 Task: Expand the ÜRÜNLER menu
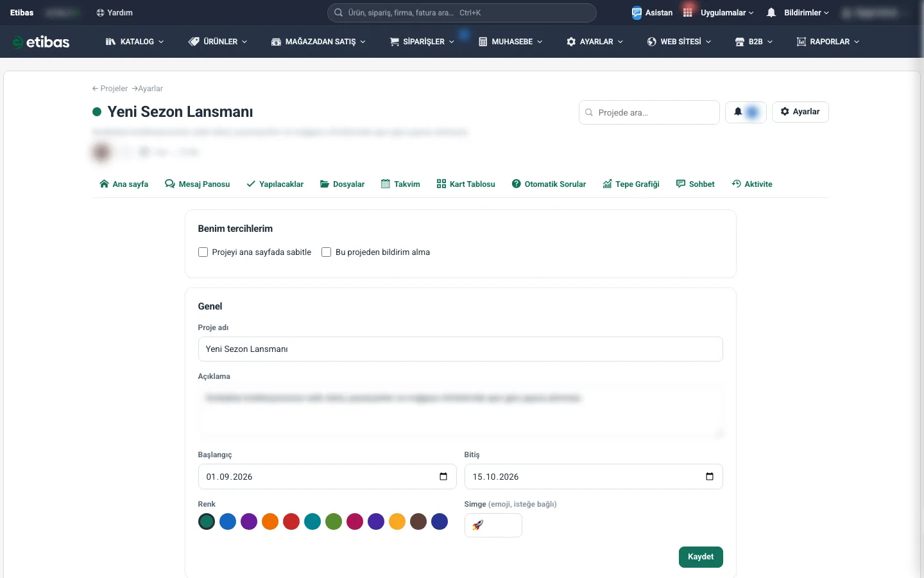point(218,42)
